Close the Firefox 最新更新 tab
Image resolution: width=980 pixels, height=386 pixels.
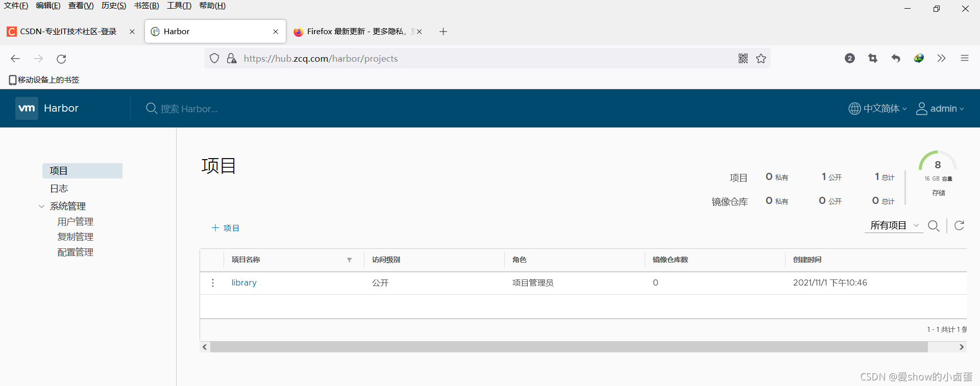coord(419,32)
